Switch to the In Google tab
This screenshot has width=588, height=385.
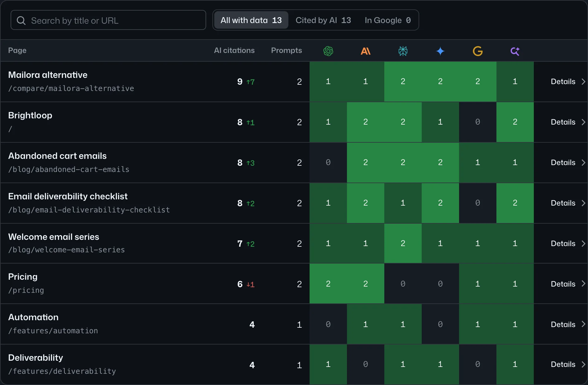click(388, 20)
